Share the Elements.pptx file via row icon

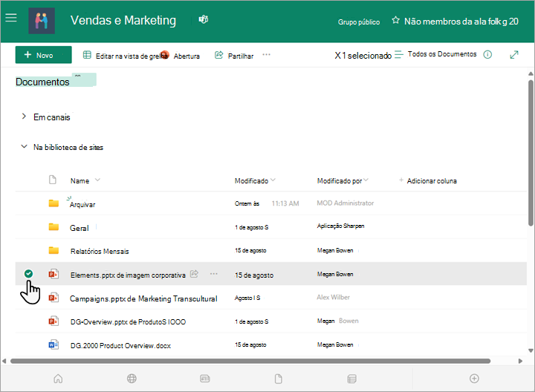point(194,274)
